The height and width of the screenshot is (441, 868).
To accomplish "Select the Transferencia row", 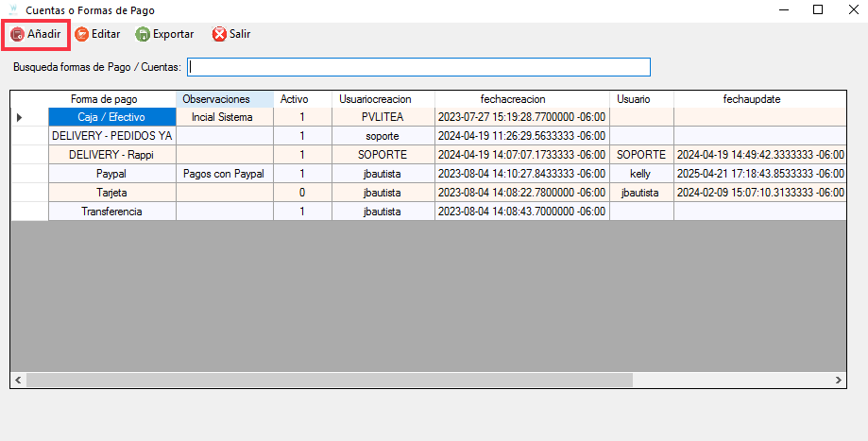I will coord(111,212).
